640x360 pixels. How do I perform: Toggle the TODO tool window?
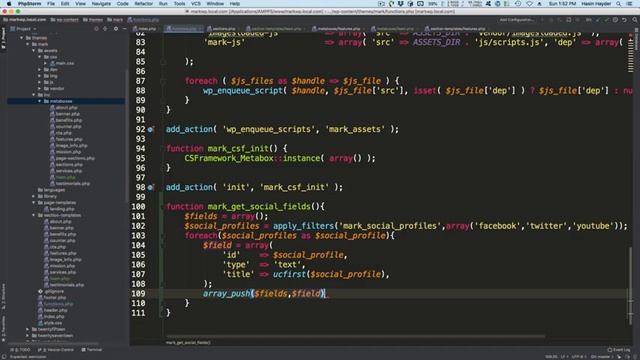pos(20,350)
